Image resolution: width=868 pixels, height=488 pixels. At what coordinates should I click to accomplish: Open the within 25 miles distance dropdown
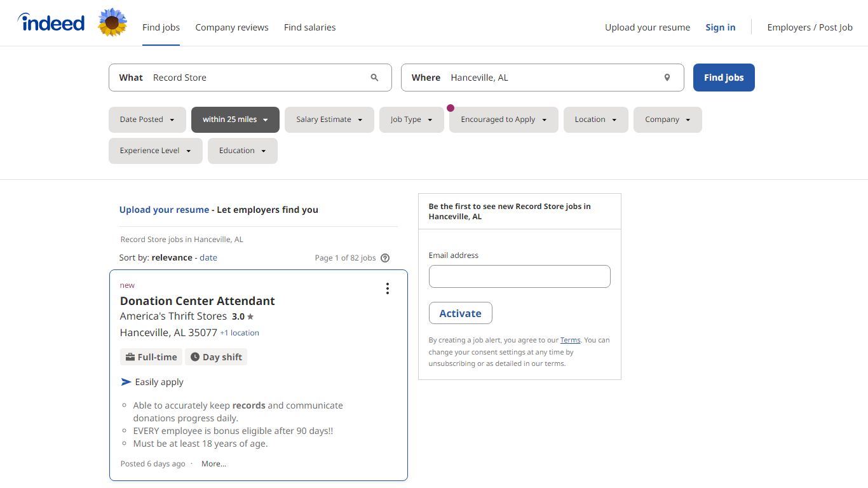(235, 119)
